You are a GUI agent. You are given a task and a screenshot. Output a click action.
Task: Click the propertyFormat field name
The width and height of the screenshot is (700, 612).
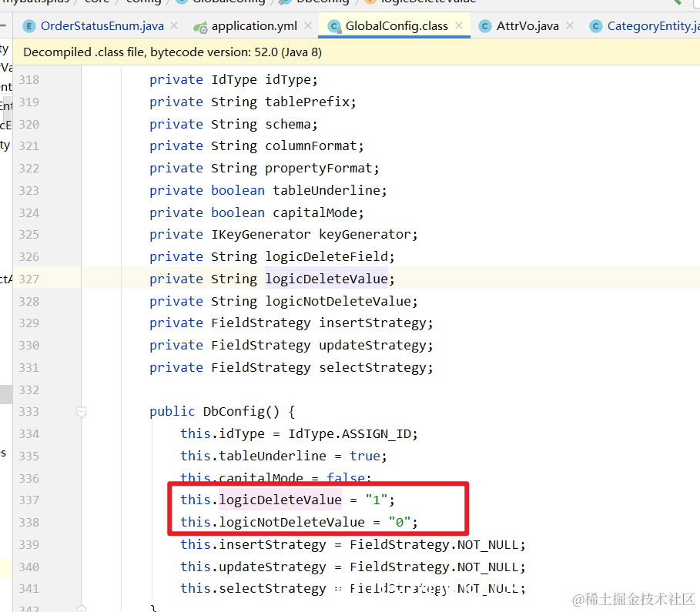(x=319, y=169)
